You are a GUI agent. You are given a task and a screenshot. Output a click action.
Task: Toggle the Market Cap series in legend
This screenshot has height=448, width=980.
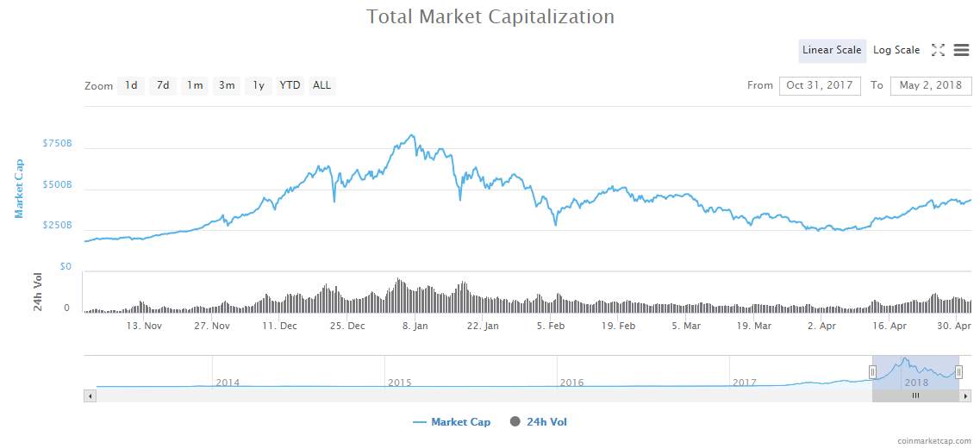click(x=452, y=422)
